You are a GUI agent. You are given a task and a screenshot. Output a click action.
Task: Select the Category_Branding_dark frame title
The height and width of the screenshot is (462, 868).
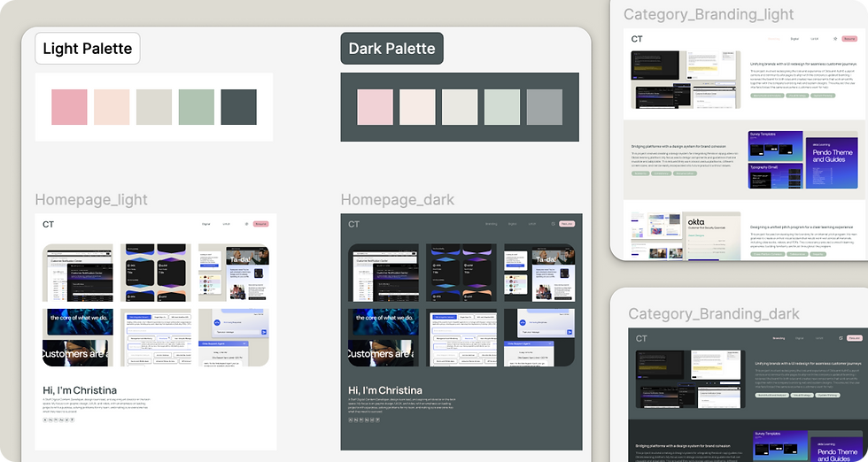tap(714, 313)
